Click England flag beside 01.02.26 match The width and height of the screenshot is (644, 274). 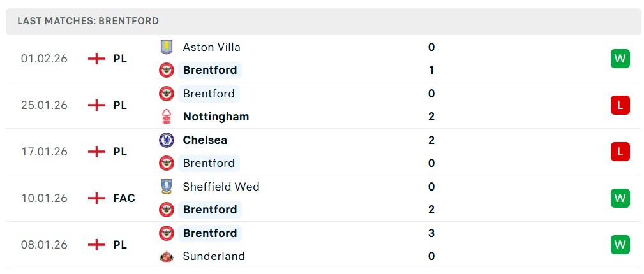tap(96, 59)
